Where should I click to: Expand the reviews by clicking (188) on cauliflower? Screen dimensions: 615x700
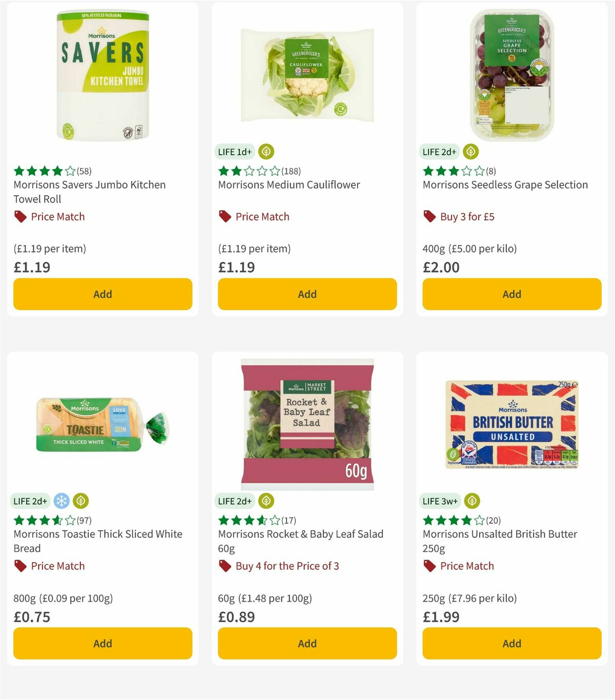coord(292,171)
